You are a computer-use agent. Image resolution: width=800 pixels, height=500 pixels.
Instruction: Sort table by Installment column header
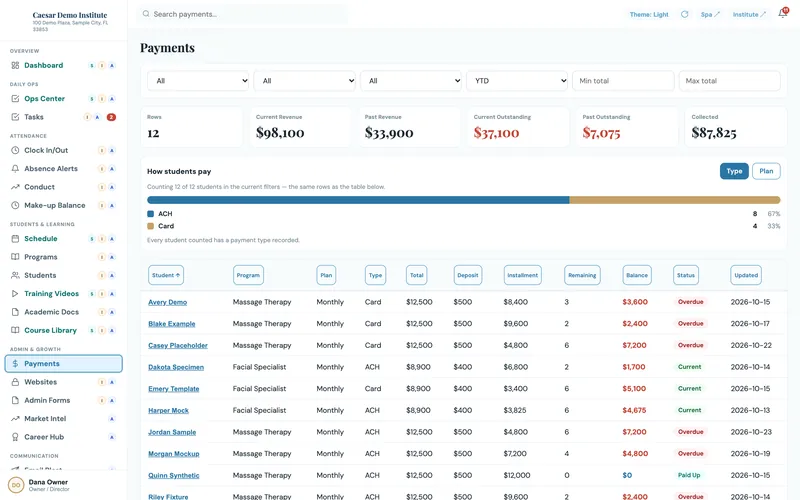pyautogui.click(x=522, y=276)
